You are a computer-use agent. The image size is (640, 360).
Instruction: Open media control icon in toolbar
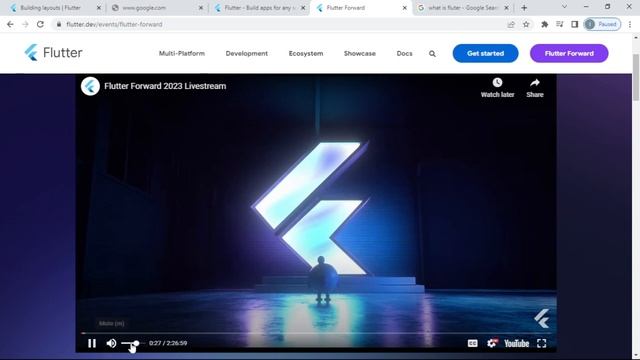click(x=560, y=24)
